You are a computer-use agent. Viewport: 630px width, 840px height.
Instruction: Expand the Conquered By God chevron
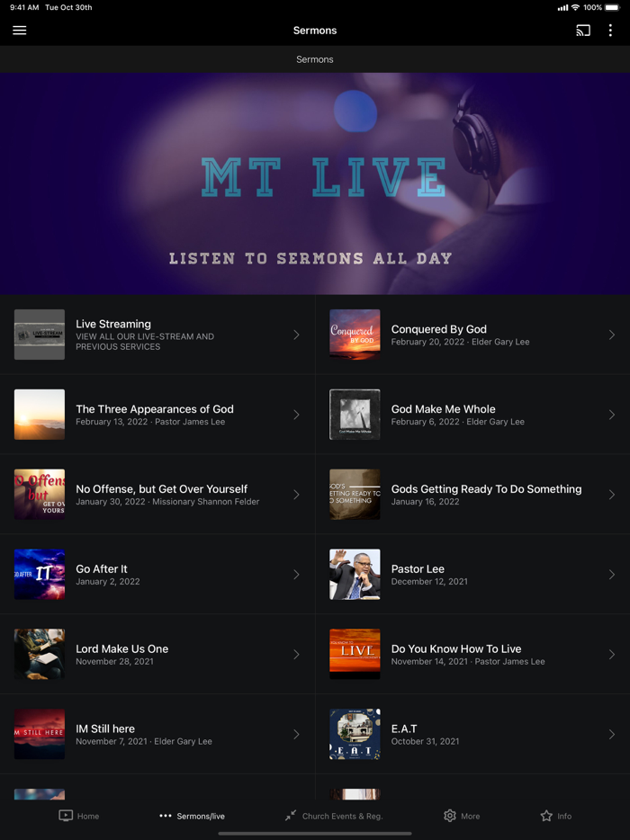click(x=612, y=335)
